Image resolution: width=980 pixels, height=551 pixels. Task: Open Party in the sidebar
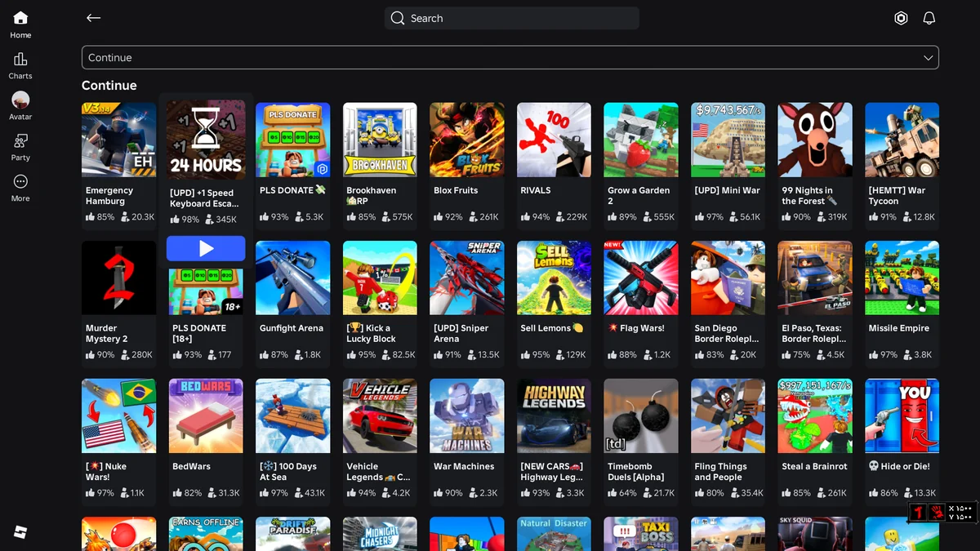tap(20, 147)
